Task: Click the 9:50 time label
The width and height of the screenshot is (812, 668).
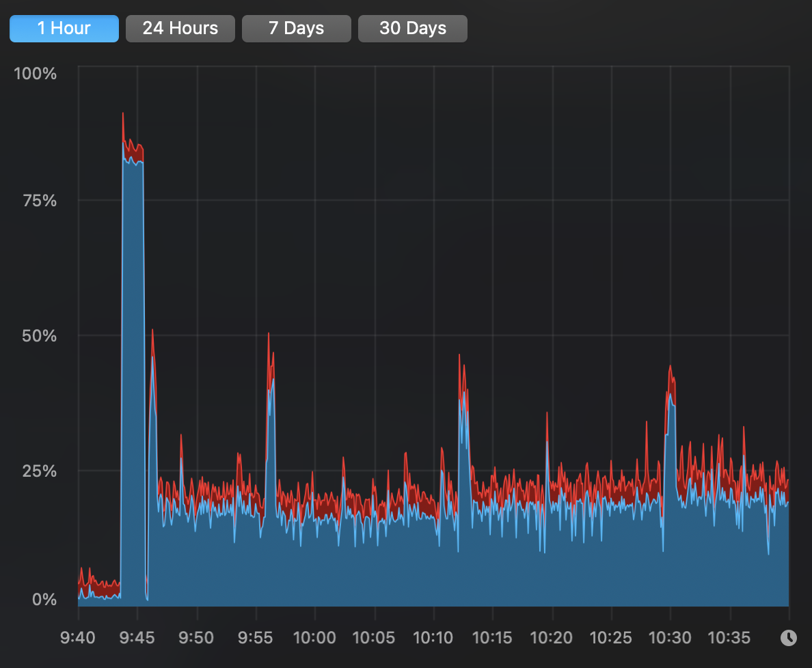Action: pyautogui.click(x=196, y=637)
